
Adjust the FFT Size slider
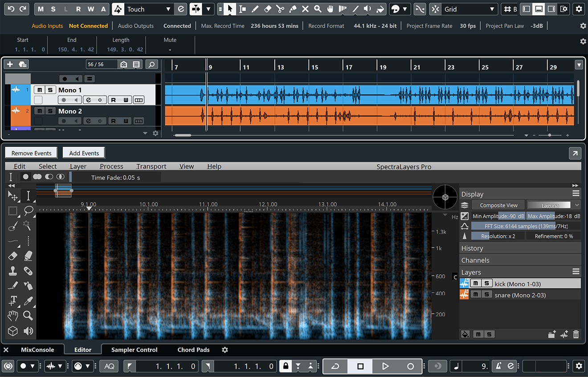526,226
